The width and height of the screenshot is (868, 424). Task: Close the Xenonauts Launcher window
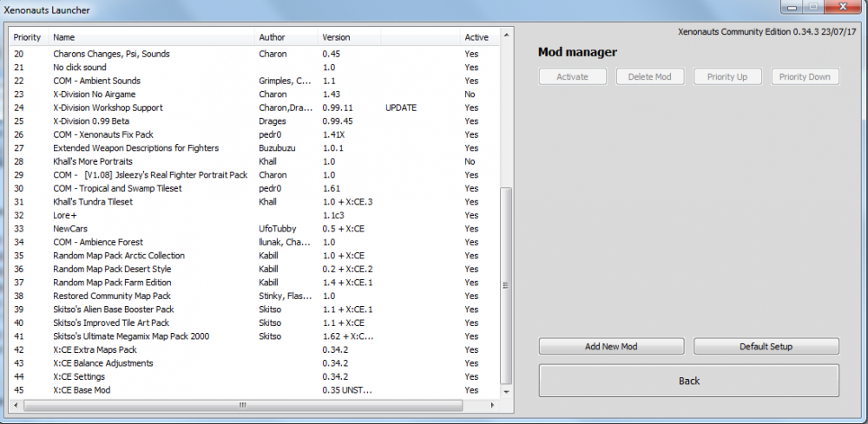tap(843, 7)
